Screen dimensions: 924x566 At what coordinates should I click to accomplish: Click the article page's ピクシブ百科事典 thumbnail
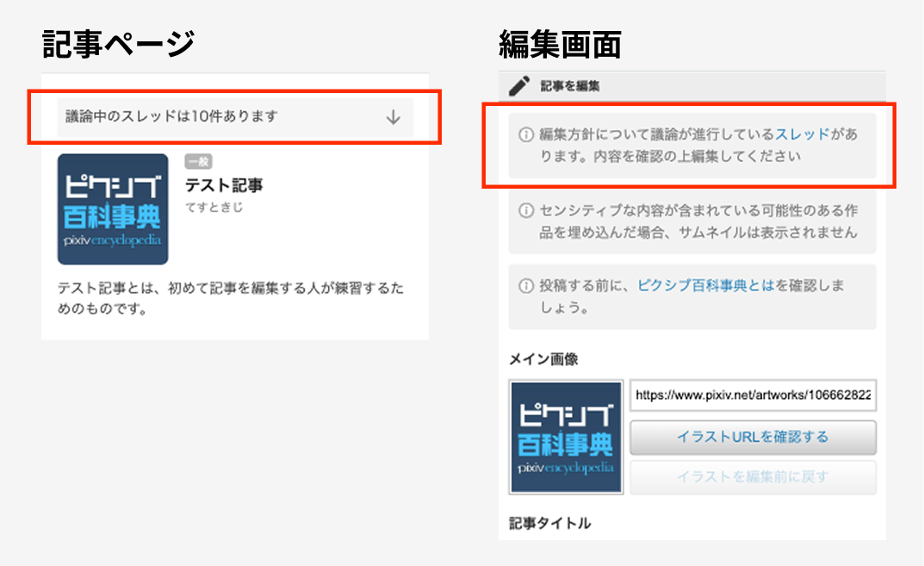(113, 209)
